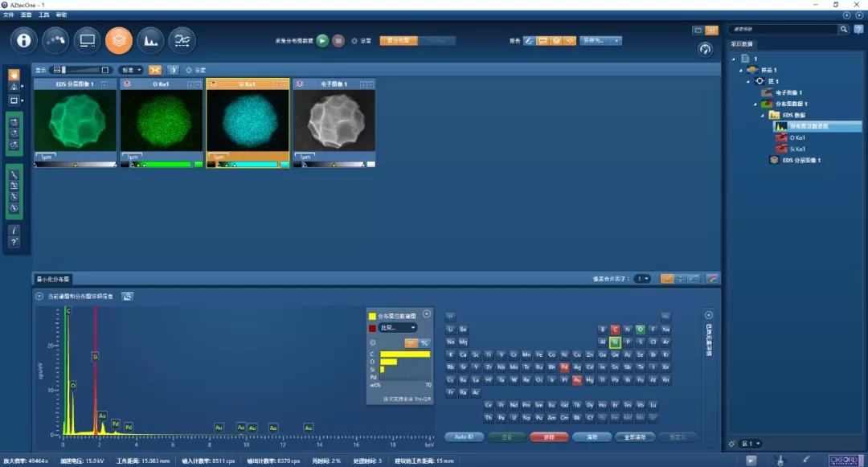Select the orange layered map step icon
868x467 pixels.
click(119, 40)
